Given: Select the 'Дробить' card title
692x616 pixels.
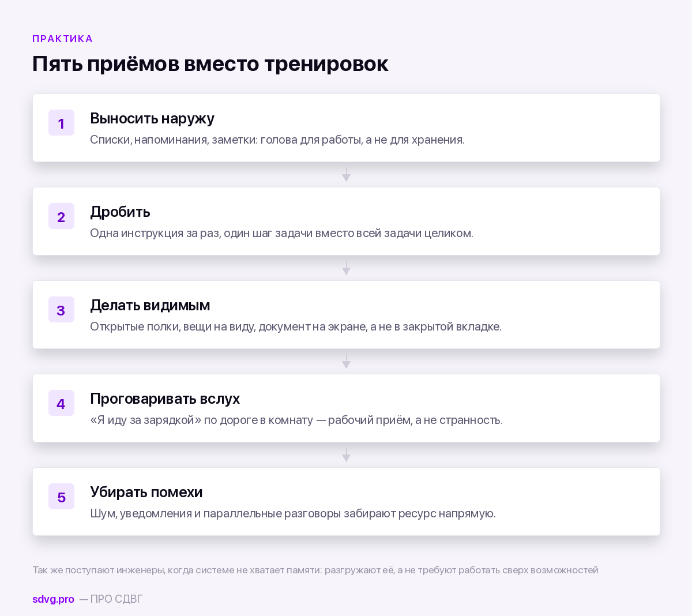Looking at the screenshot, I should click(120, 212).
